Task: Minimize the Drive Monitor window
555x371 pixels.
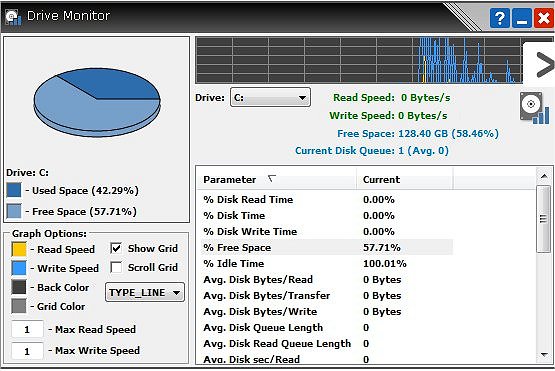Action: coord(522,18)
